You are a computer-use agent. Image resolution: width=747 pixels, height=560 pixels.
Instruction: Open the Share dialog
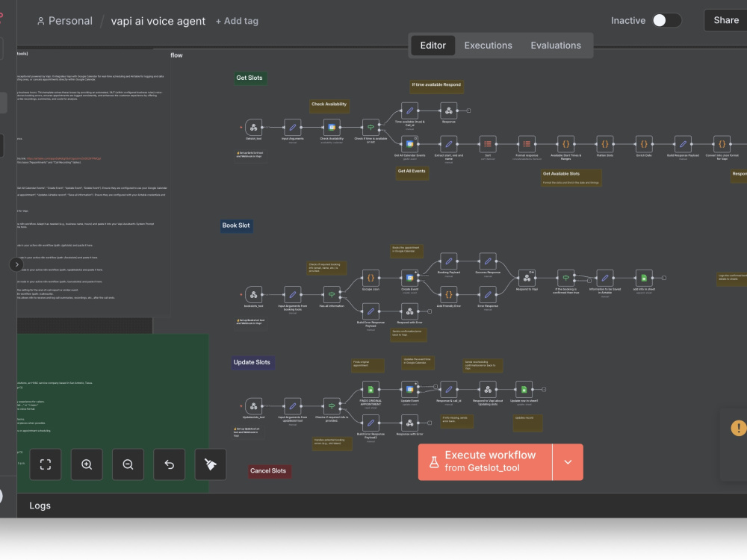(x=725, y=20)
